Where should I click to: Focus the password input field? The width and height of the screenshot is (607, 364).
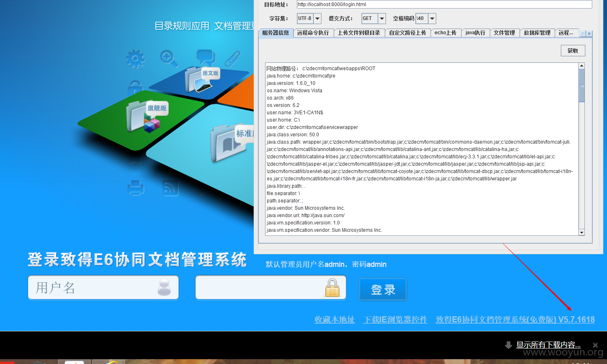point(271,287)
